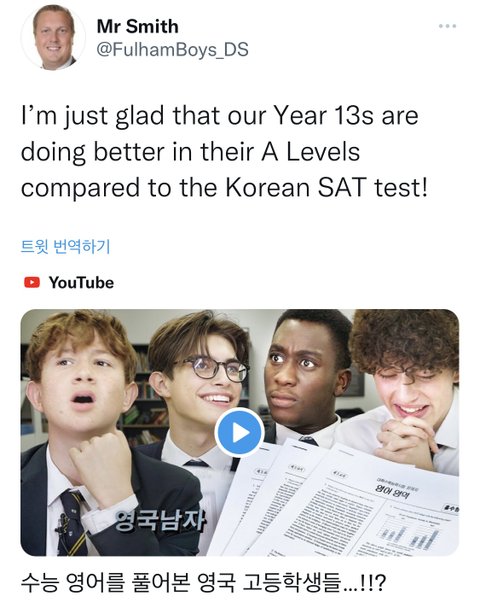This screenshot has width=480, height=602.
Task: Open Mr Smith's profile avatar
Action: [x=53, y=38]
